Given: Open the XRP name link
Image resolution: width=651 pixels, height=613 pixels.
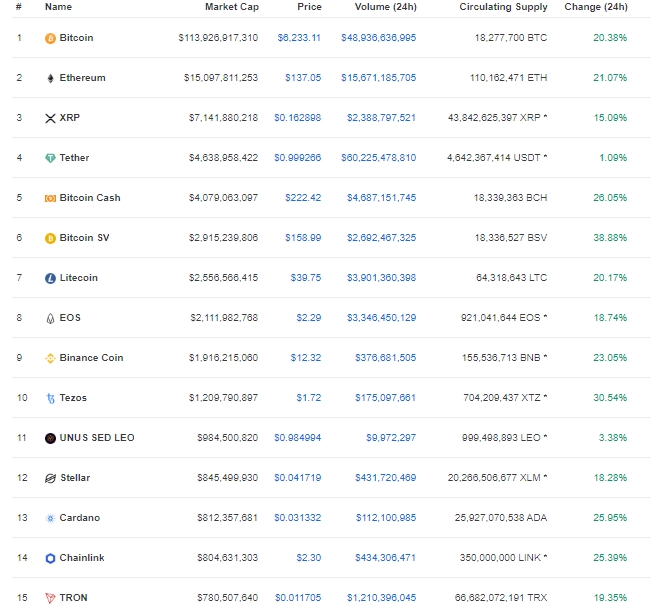Looking at the screenshot, I should 70,118.
